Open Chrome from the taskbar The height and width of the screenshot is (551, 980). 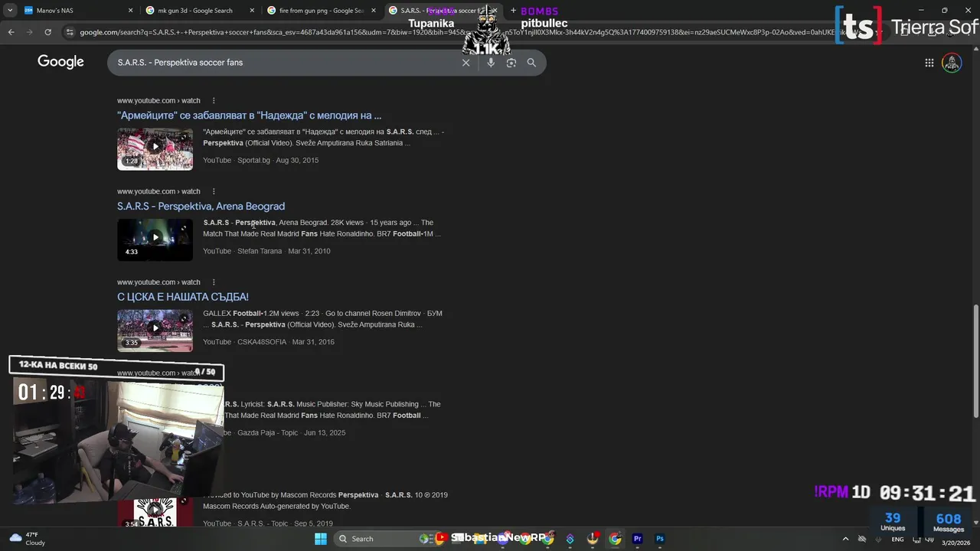(615, 539)
